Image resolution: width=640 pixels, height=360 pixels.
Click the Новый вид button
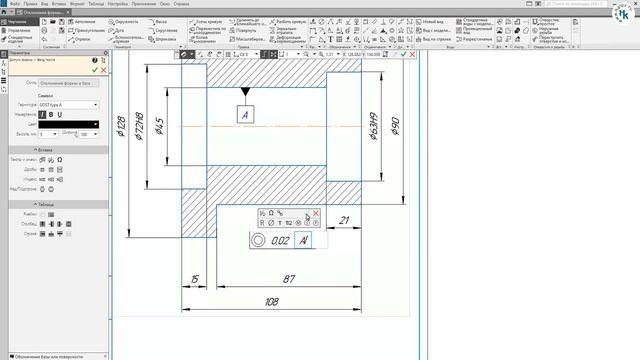coord(429,22)
